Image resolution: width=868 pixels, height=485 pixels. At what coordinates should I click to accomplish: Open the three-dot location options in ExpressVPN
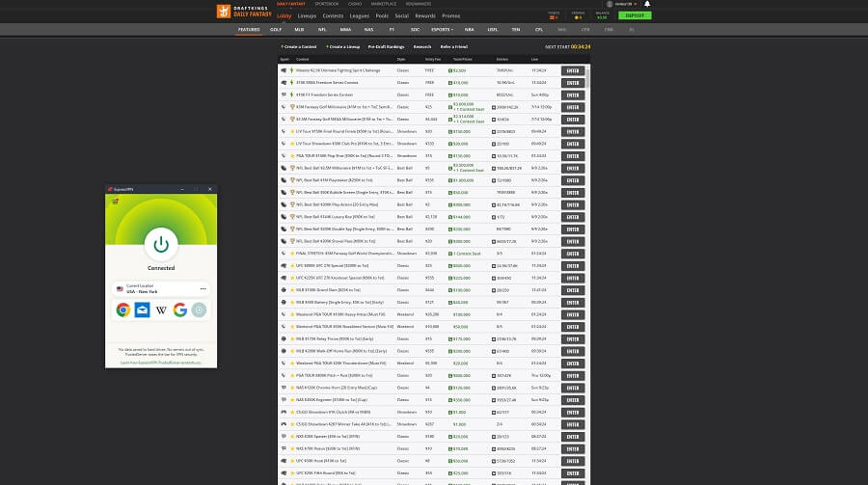tap(203, 289)
